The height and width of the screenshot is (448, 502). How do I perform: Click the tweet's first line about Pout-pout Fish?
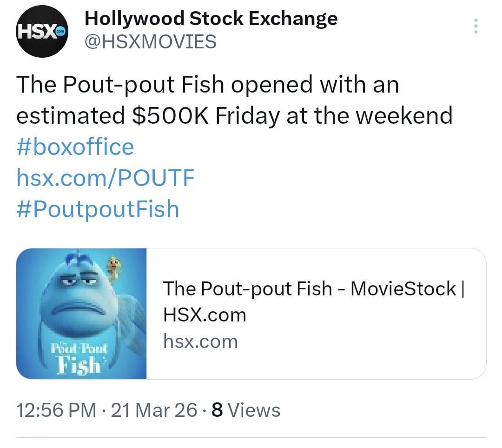coord(207,85)
